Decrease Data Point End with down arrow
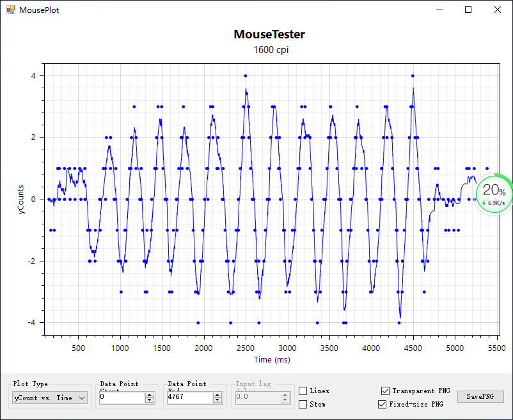 pyautogui.click(x=218, y=401)
